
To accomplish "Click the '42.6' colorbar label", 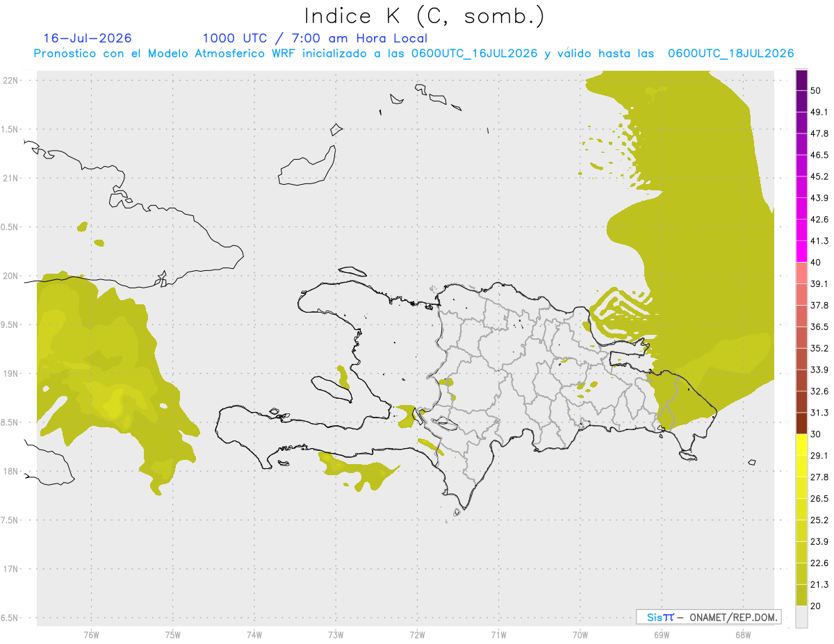I will tap(819, 220).
